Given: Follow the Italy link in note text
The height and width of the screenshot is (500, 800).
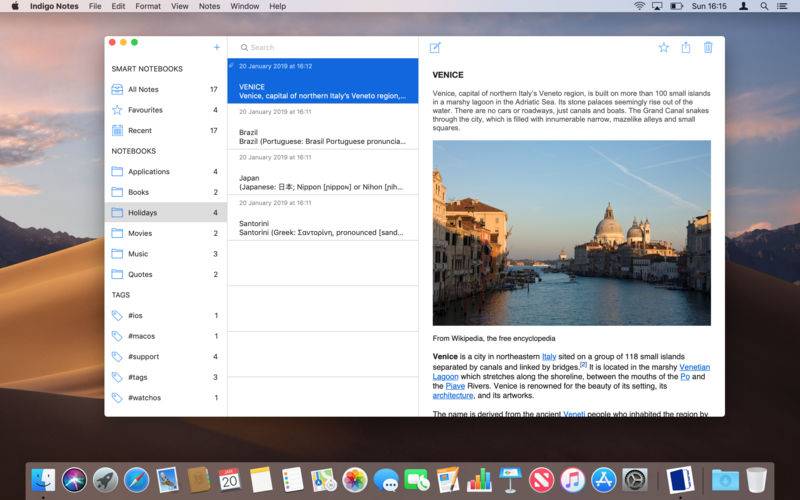Looking at the screenshot, I should pyautogui.click(x=549, y=357).
